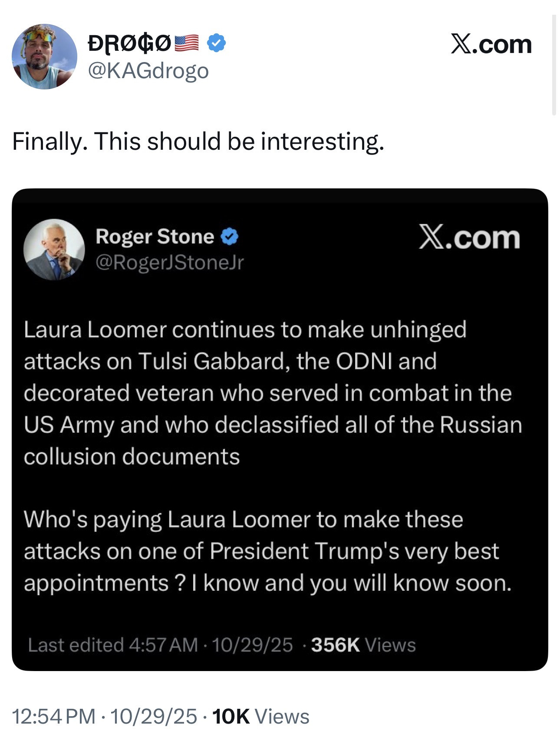Screen dimensions: 560x734
Task: Click Roger Stone's blue verified badge
Action: point(230,237)
